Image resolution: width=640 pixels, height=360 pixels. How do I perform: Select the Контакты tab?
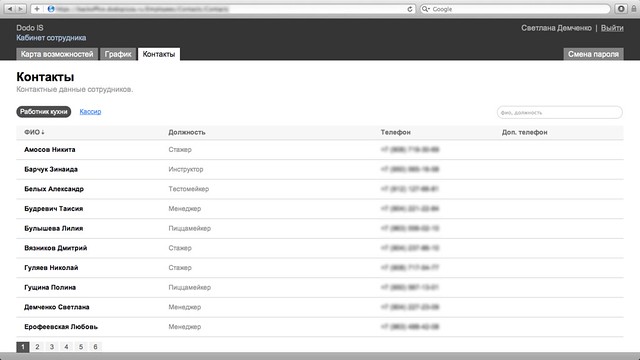click(x=159, y=54)
